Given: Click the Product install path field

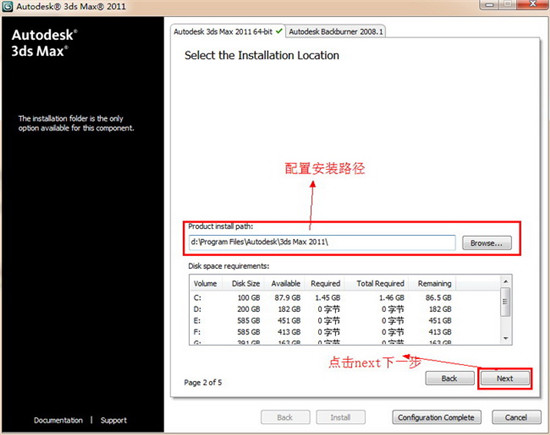Looking at the screenshot, I should [x=322, y=242].
